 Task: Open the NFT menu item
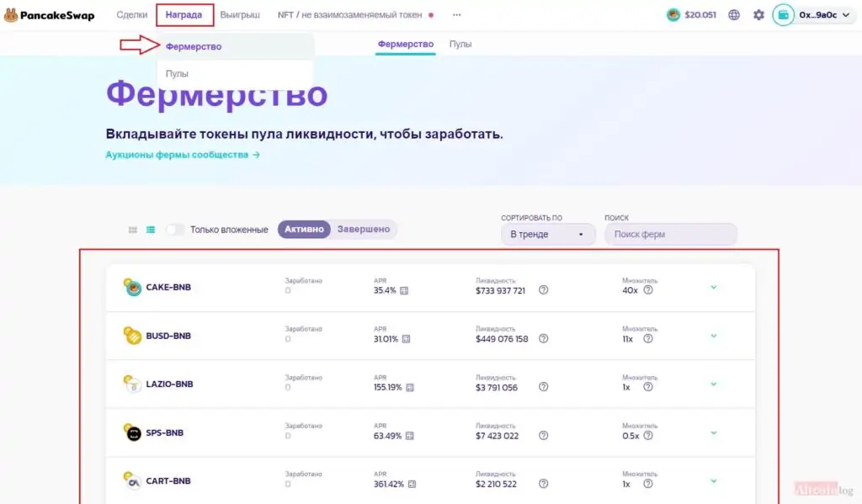pos(350,15)
